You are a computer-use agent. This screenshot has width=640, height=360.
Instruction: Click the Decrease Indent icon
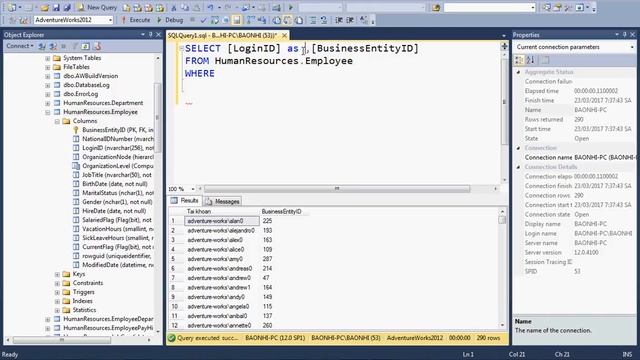click(339, 20)
